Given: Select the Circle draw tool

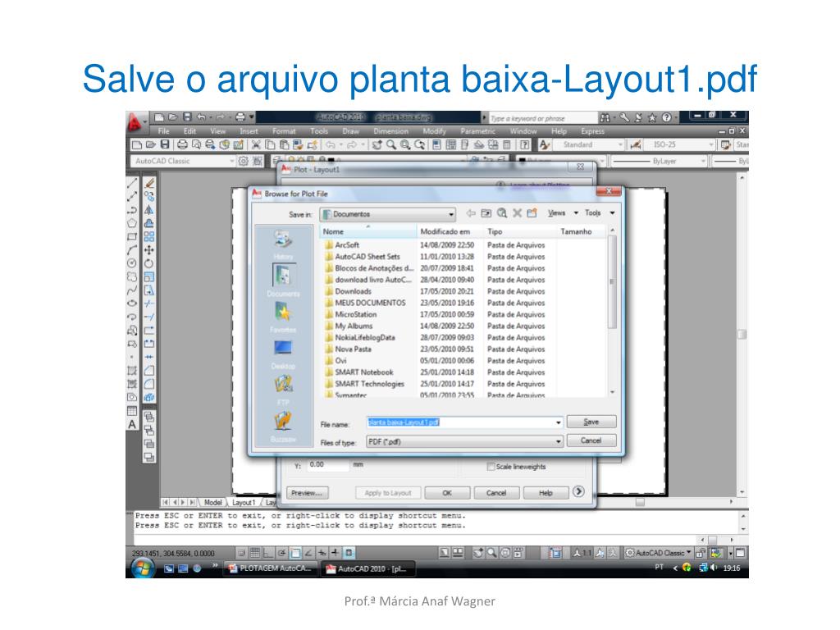Looking at the screenshot, I should [132, 263].
